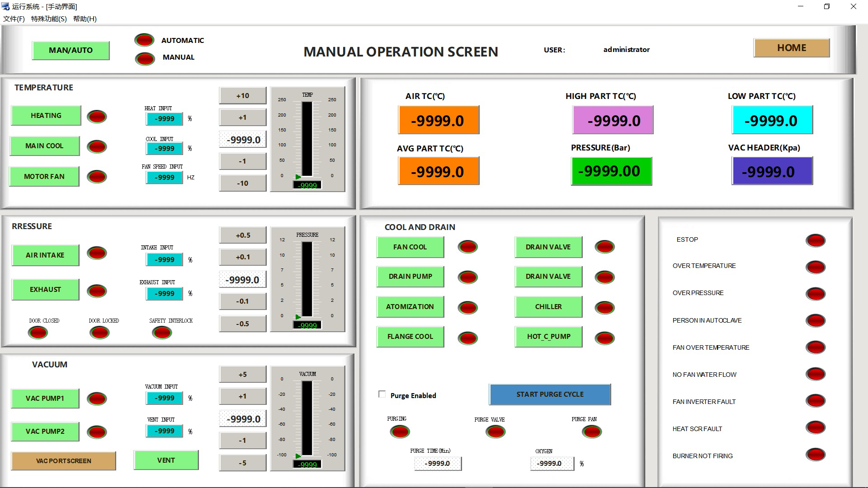Click the CHILLER status indicator lamp
This screenshot has height=488, width=868.
pos(604,308)
